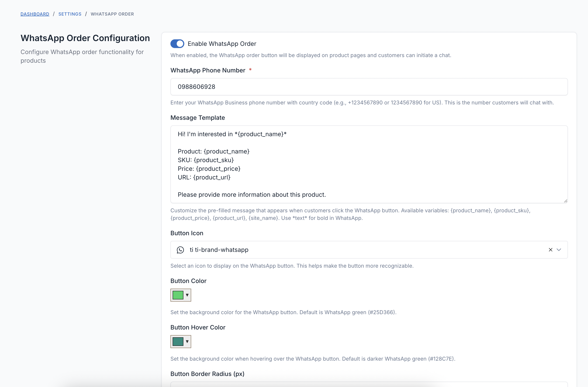Screen dimensions: 588x387
Task: Select the ti-brand-whatsapp value text
Action: (219, 250)
